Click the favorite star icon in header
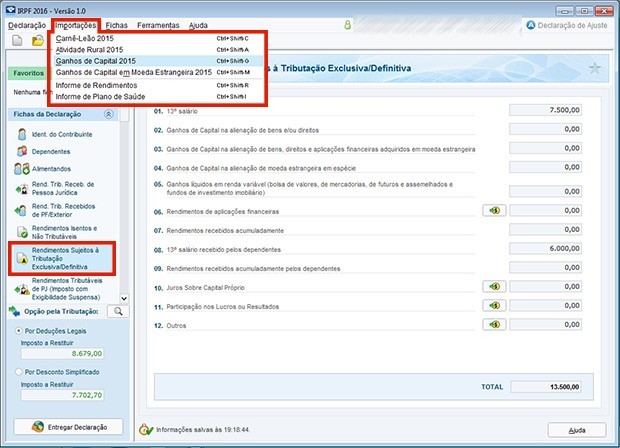Image resolution: width=620 pixels, height=448 pixels. click(x=595, y=68)
